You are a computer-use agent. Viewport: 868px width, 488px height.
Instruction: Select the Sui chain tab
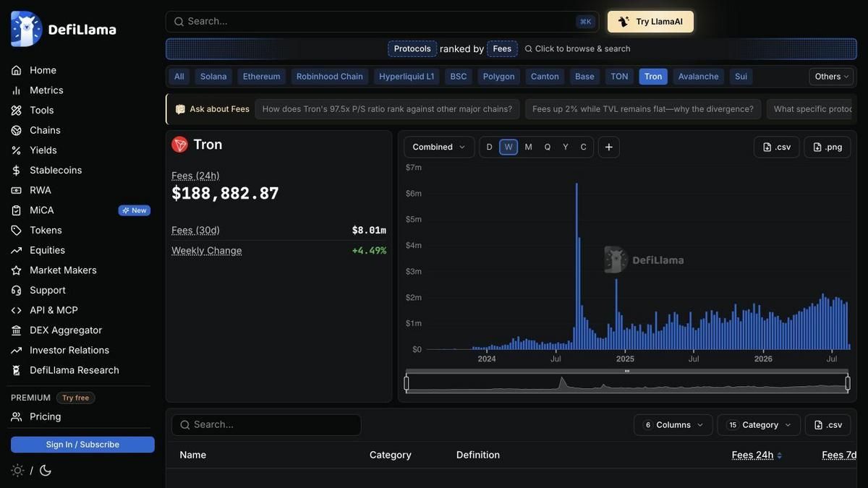point(741,77)
